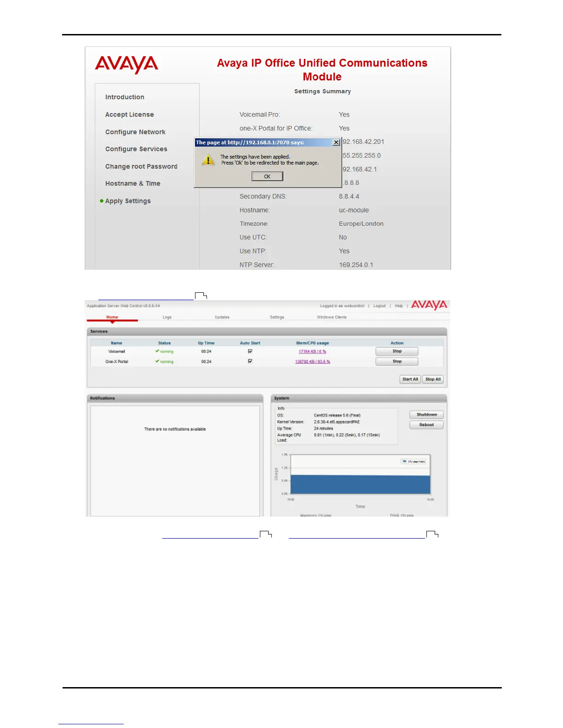The image size is (563, 728).
Task: Click 'Settings Summary' heading
Action: (322, 91)
